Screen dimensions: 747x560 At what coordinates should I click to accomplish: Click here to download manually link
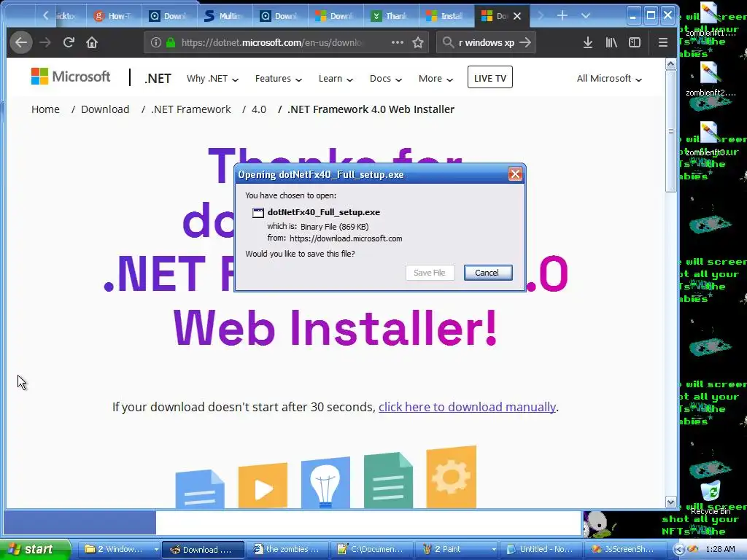tap(467, 407)
